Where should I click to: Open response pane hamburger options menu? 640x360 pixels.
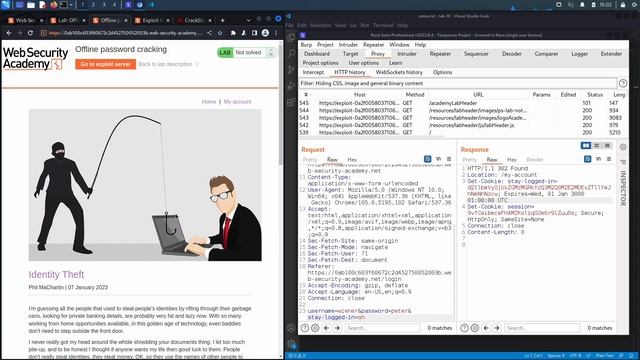[609, 159]
